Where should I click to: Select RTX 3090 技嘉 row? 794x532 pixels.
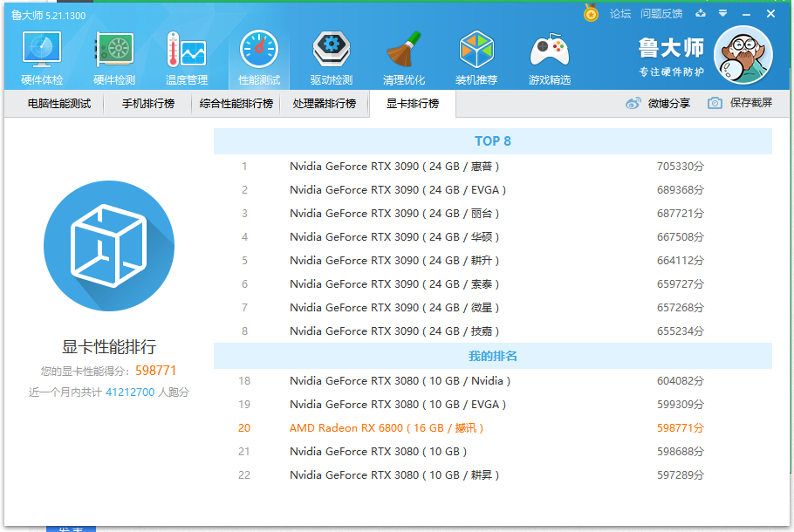(x=493, y=331)
